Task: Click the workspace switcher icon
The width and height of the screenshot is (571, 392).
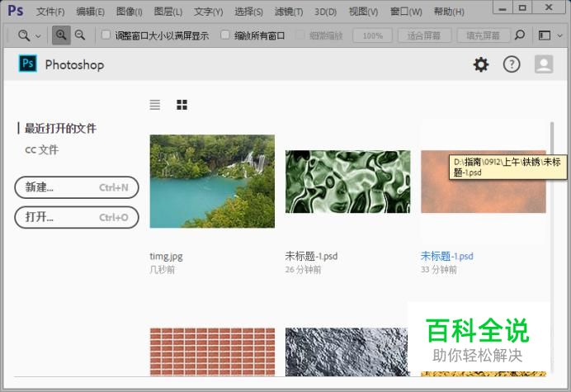Action: pyautogui.click(x=545, y=35)
